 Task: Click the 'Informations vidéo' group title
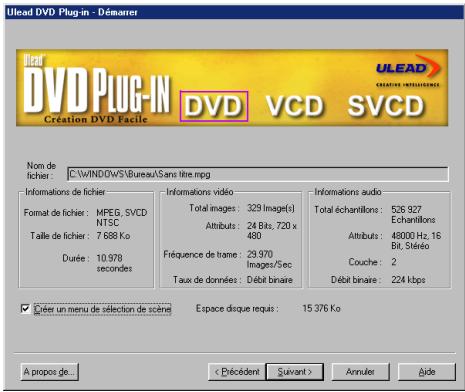199,192
